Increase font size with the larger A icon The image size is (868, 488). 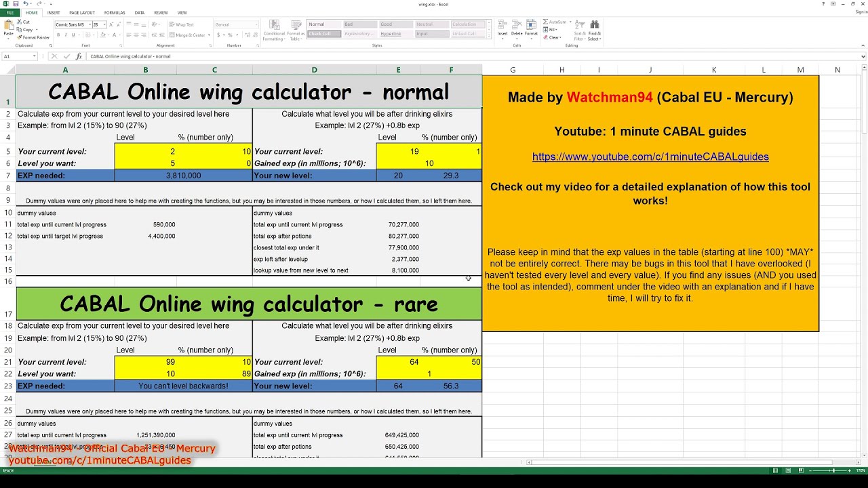[111, 24]
